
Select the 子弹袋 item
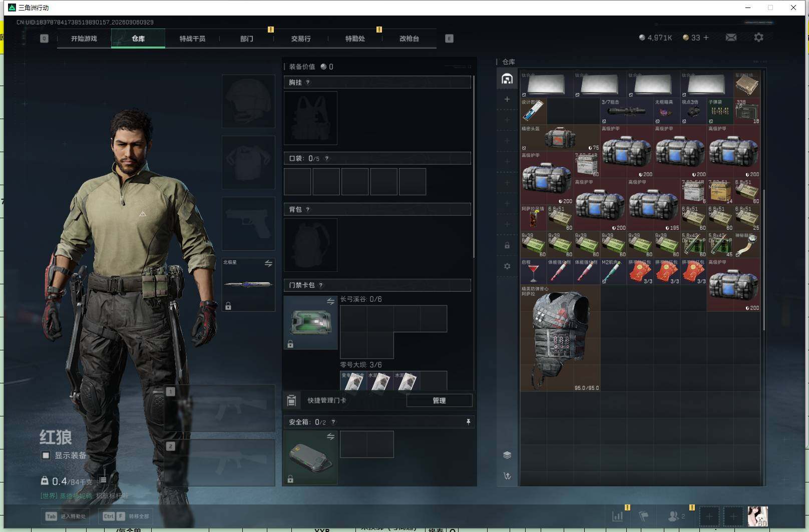pos(720,111)
